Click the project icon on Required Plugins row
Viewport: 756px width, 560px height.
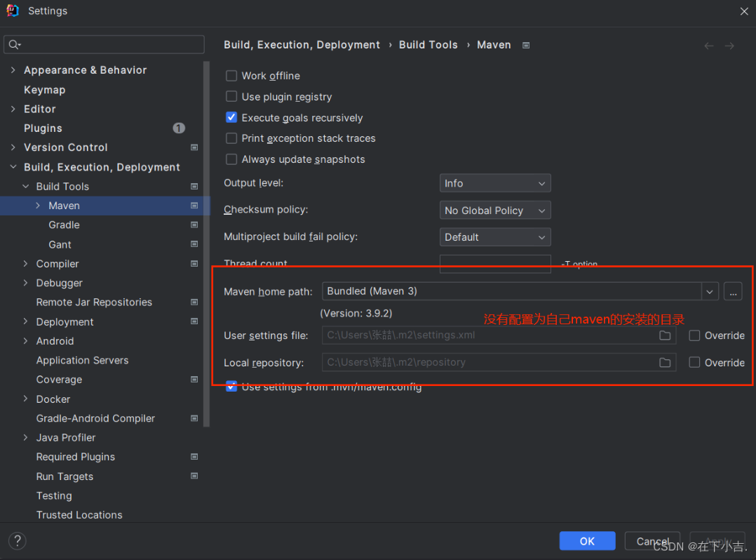[x=194, y=457]
